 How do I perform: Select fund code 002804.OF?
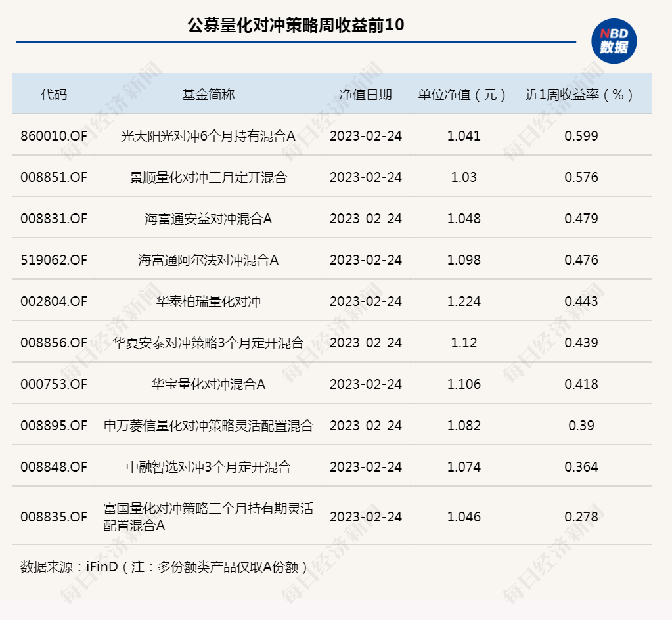(x=54, y=301)
